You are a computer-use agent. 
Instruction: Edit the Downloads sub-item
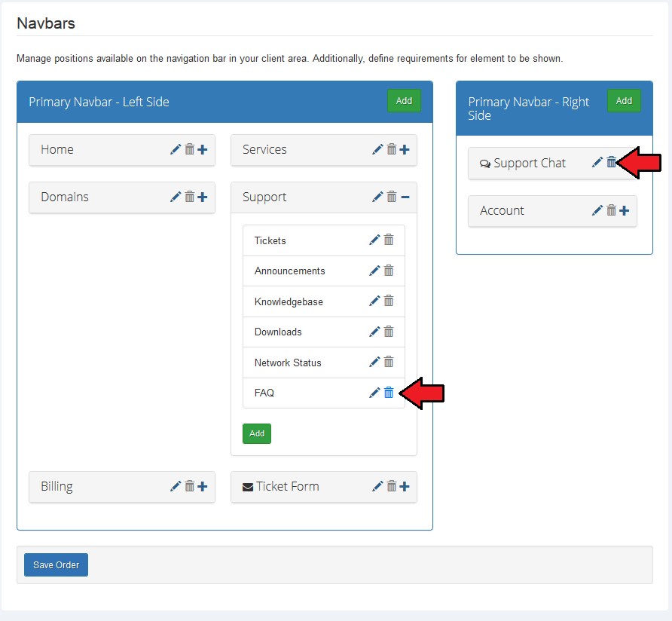click(374, 332)
